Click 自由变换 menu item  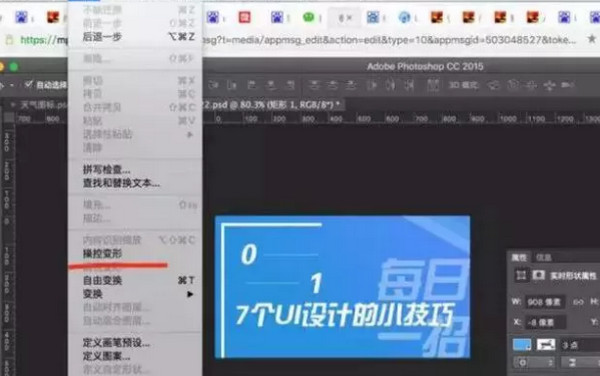coord(135,280)
